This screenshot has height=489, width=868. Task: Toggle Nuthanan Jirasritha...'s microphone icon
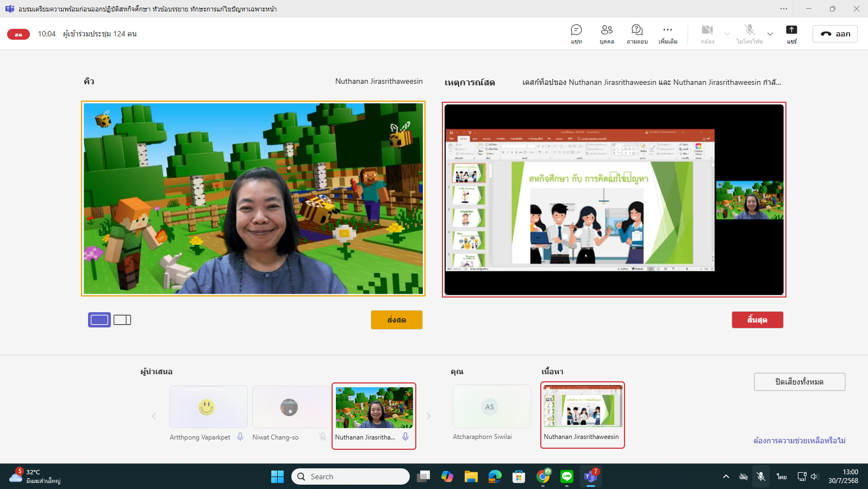tap(405, 437)
